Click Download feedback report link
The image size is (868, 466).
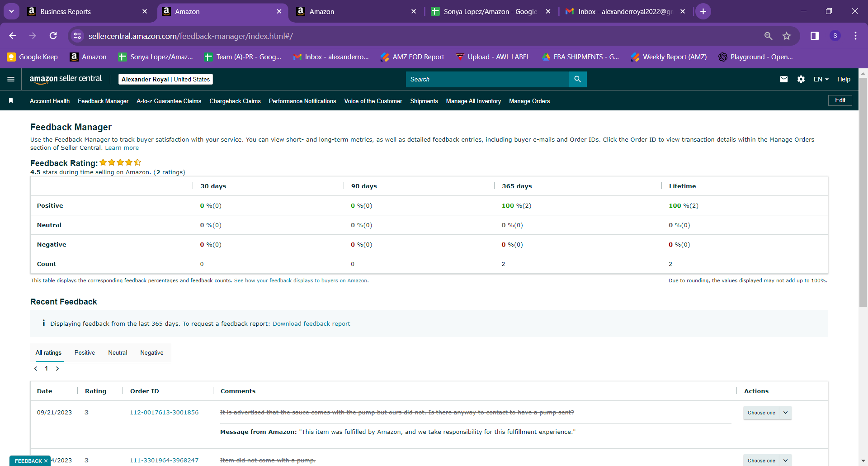(311, 324)
